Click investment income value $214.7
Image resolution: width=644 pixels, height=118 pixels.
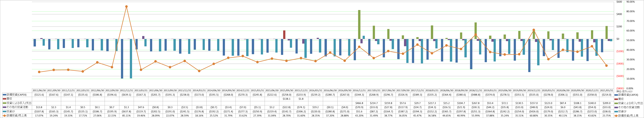coord(374,103)
